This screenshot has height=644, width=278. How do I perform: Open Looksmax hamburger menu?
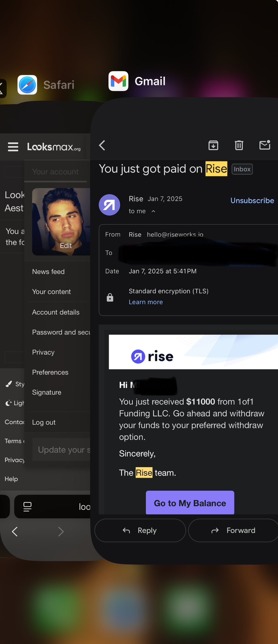13,147
